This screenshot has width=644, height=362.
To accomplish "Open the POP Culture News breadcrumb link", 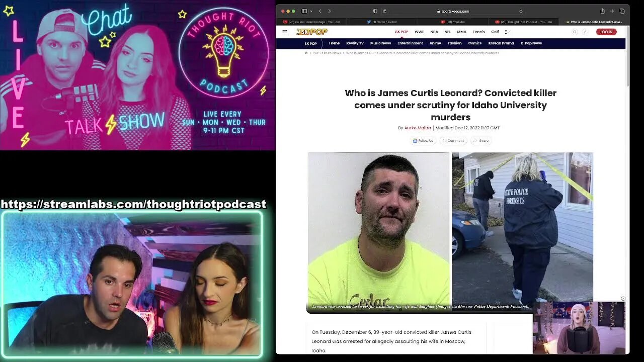I will [x=327, y=53].
